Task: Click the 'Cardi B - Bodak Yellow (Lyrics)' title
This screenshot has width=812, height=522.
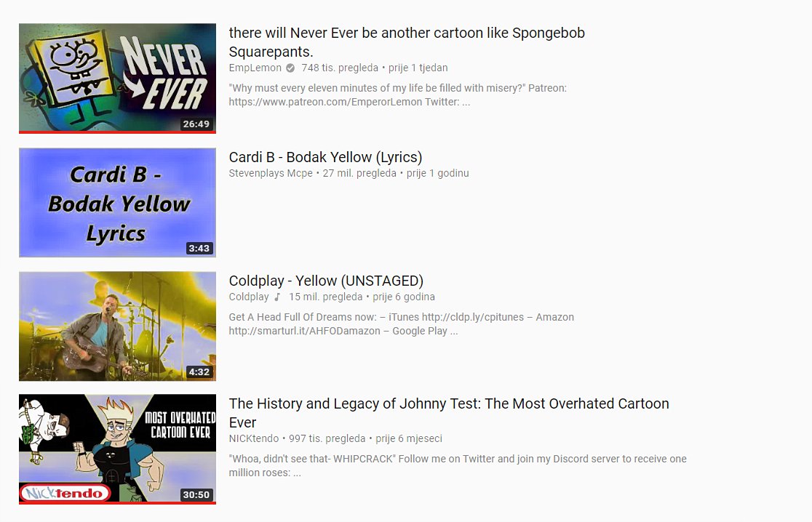Action: tap(326, 157)
